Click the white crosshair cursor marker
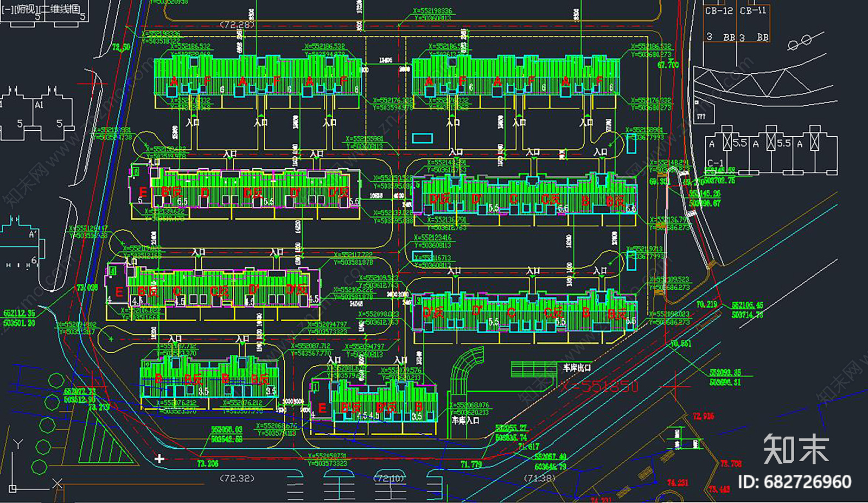Viewport: 868px width, 503px height. [x=159, y=459]
